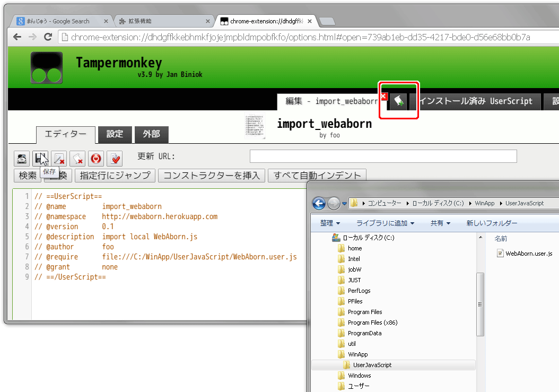The width and height of the screenshot is (559, 392).
Task: Select ローカル ディスク (C:) in the folder tree
Action: coord(364,238)
